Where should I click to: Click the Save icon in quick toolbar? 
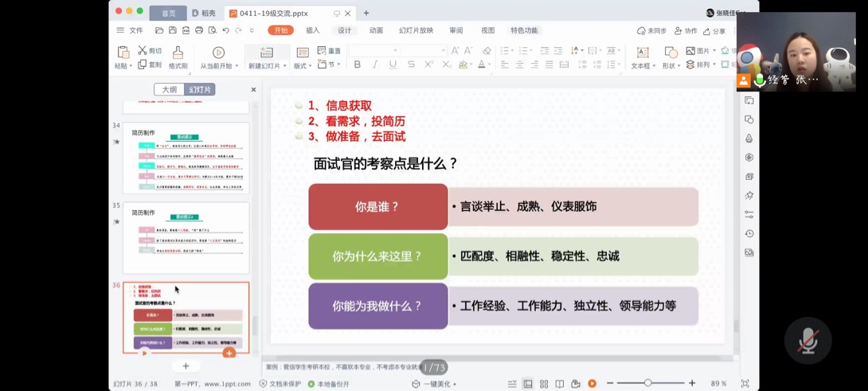[173, 30]
